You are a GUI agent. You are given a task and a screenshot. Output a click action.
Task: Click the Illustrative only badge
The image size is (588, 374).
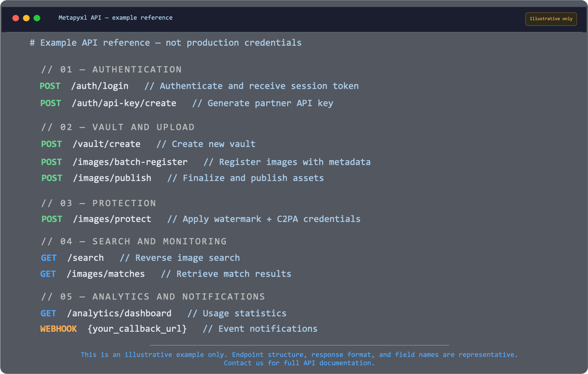[551, 19]
